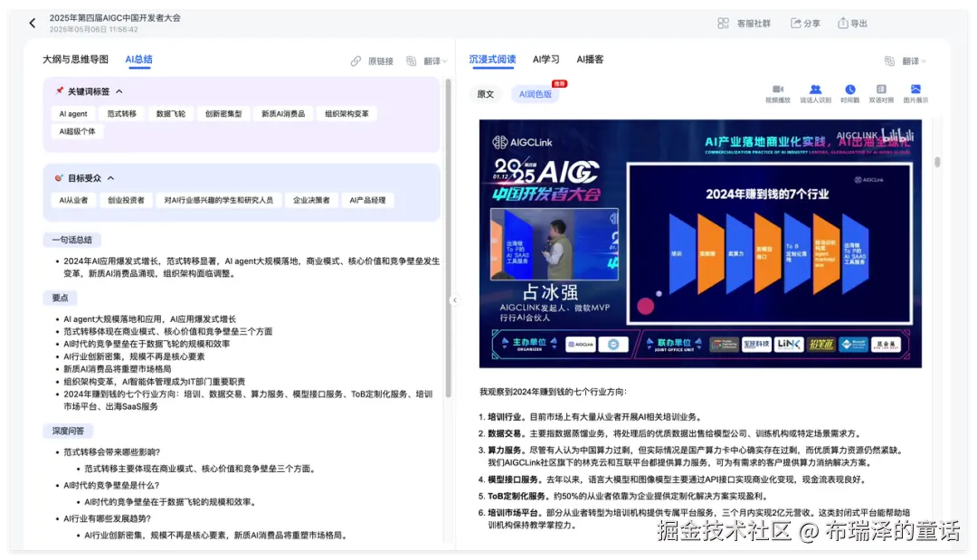Select the AI总结 tab
This screenshot has width=977, height=560.
coord(139,59)
